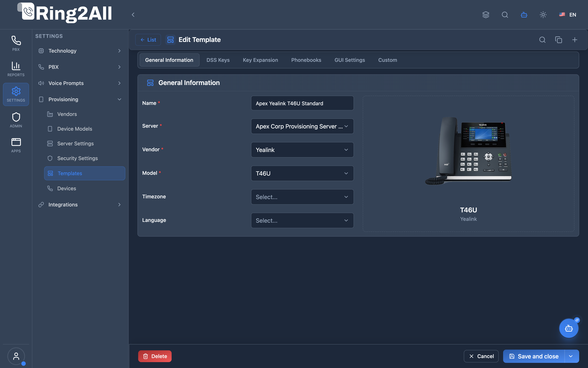
Task: Open the Server dropdown
Action: [302, 126]
